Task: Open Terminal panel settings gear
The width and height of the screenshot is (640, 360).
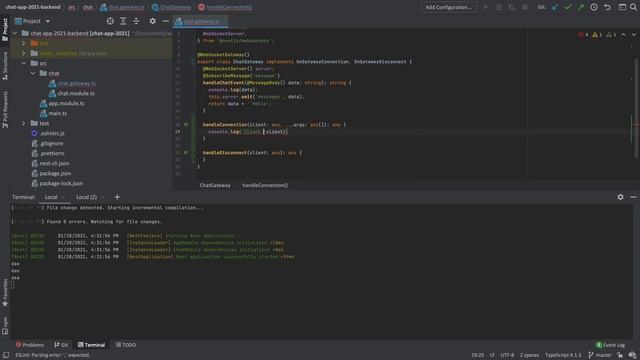Action: tap(620, 197)
